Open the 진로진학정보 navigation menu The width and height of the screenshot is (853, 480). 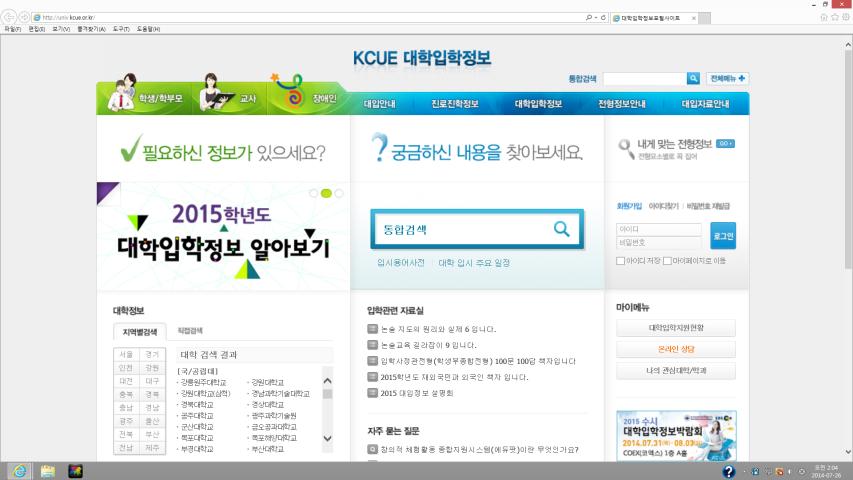(455, 103)
